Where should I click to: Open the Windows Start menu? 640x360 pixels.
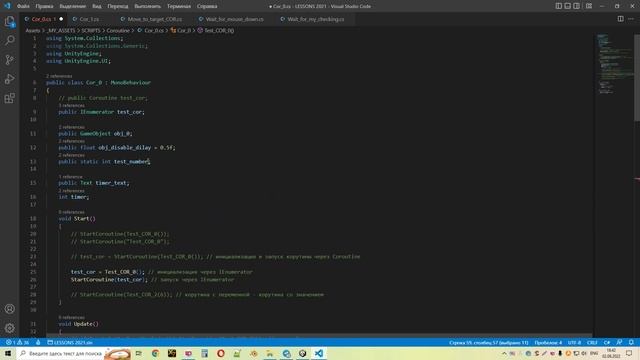(x=8, y=353)
